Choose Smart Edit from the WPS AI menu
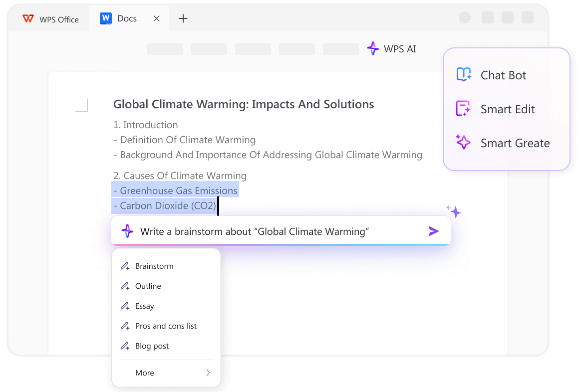Image resolution: width=579 pixels, height=392 pixels. (508, 109)
